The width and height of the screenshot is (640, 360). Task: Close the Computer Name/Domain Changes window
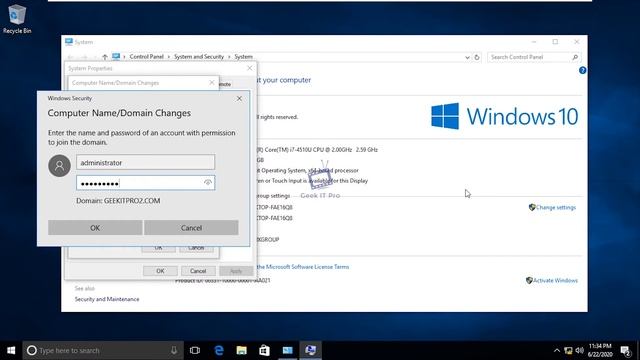[211, 82]
